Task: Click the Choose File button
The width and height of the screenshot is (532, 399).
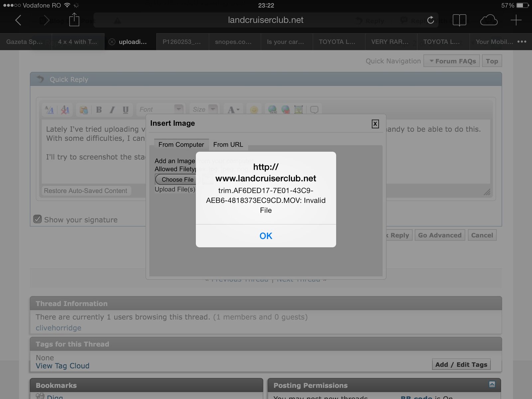Action: tap(177, 180)
